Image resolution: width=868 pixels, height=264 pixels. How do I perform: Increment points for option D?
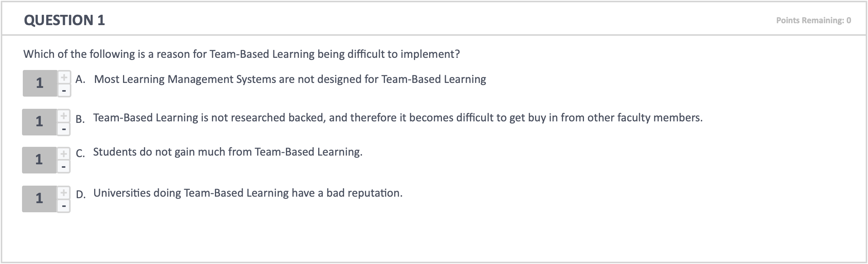[64, 192]
